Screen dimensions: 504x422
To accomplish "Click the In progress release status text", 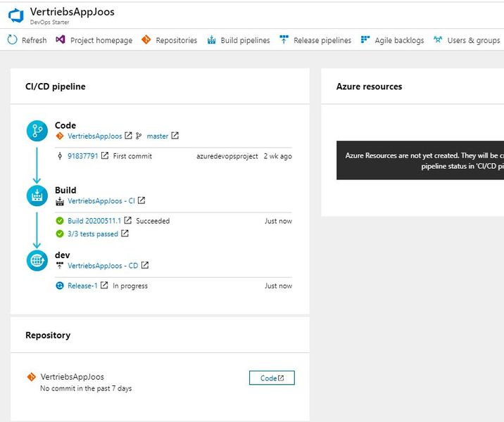I will click(x=130, y=286).
